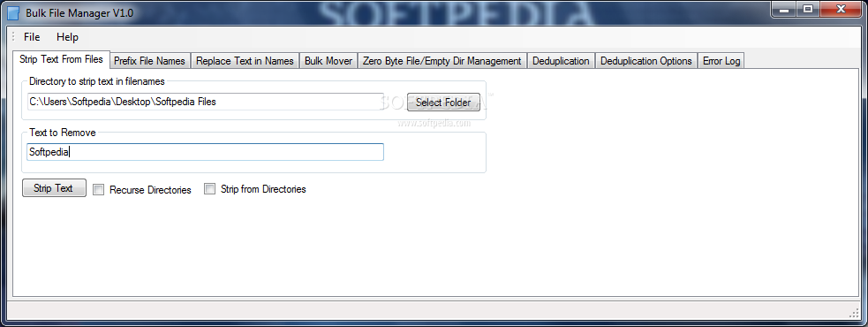Enable the Recurse Directories checkbox

[99, 190]
